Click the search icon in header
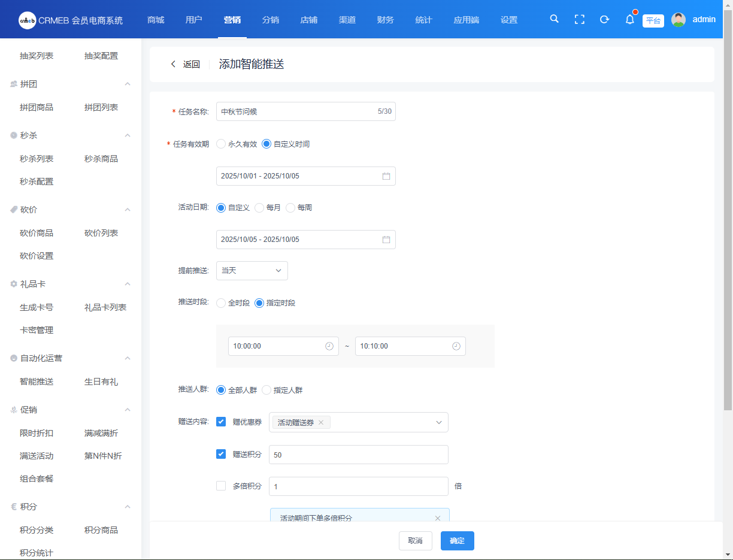The width and height of the screenshot is (733, 560). point(554,19)
